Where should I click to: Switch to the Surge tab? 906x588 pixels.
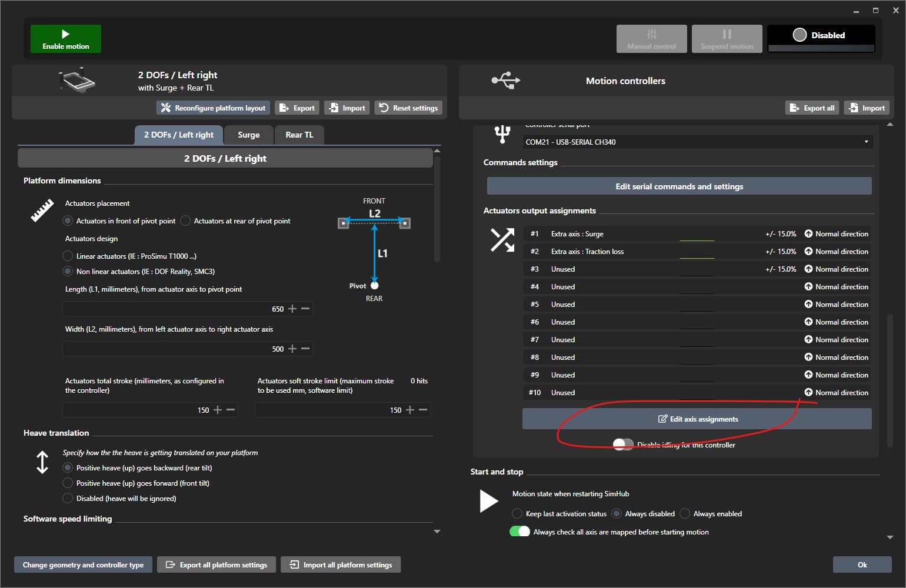coord(249,135)
